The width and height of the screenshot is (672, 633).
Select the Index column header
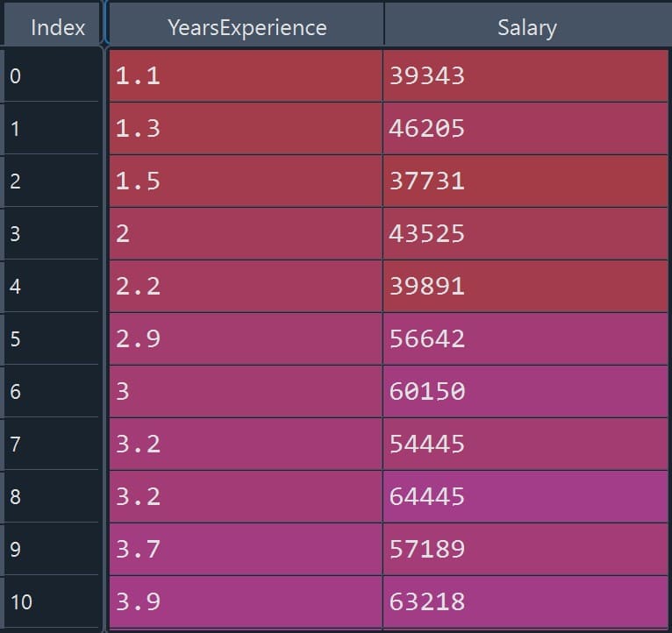tap(57, 27)
